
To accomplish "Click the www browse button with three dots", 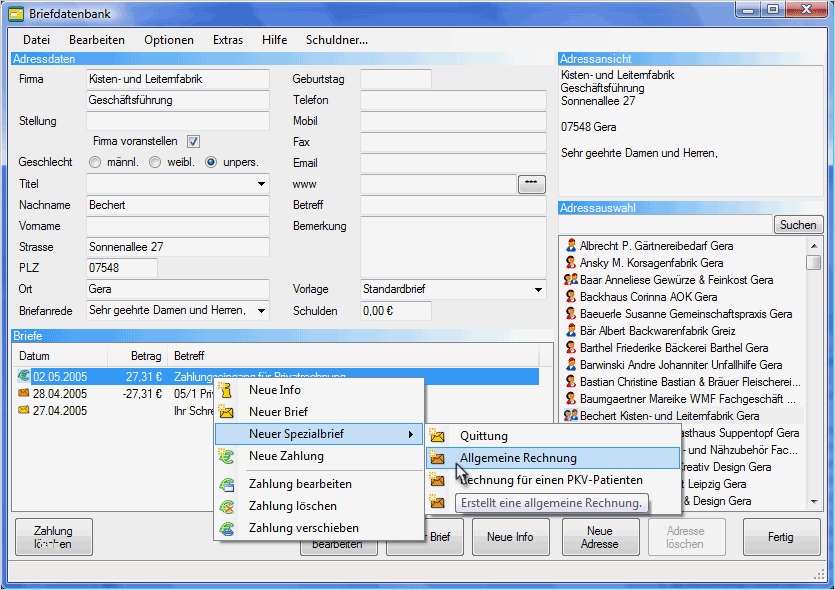I will pyautogui.click(x=531, y=184).
